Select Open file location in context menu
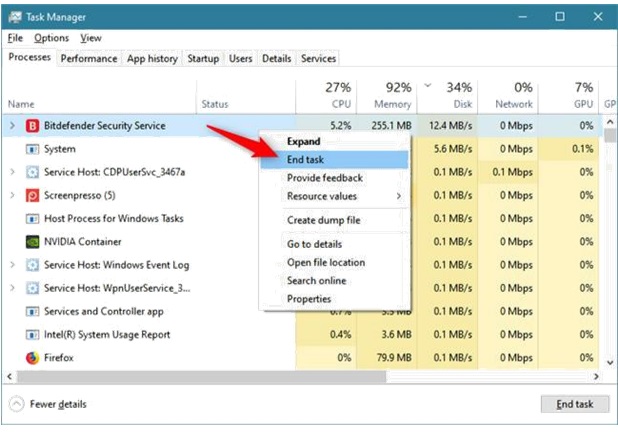618x437 pixels. point(325,262)
